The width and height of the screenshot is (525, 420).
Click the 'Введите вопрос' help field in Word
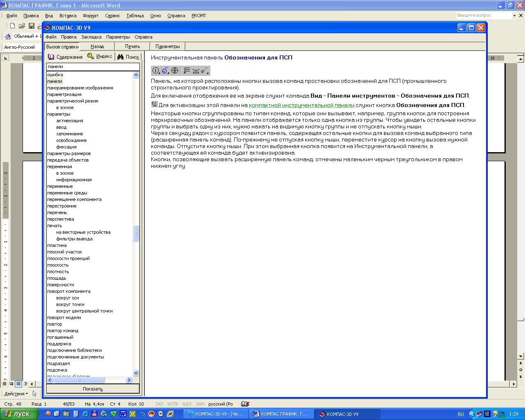point(484,16)
